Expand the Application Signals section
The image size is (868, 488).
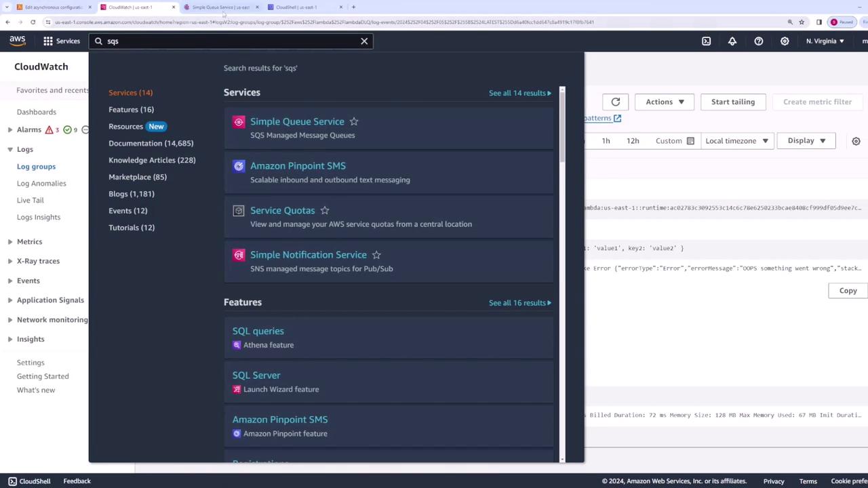coord(10,300)
